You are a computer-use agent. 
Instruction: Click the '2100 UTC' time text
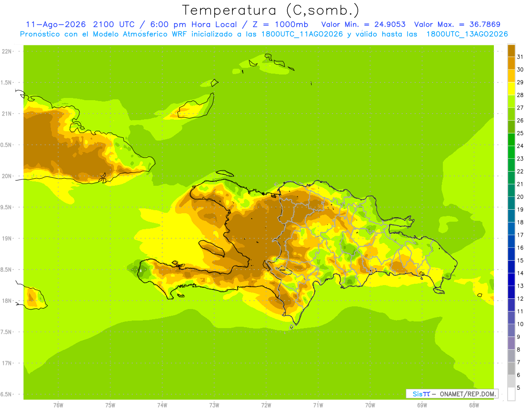115,24
